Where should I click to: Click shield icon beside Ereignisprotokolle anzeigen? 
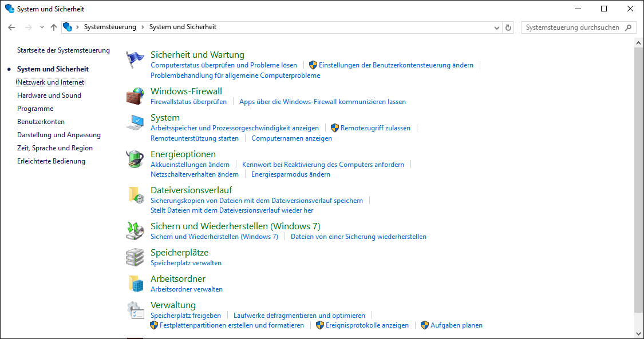[x=320, y=325]
